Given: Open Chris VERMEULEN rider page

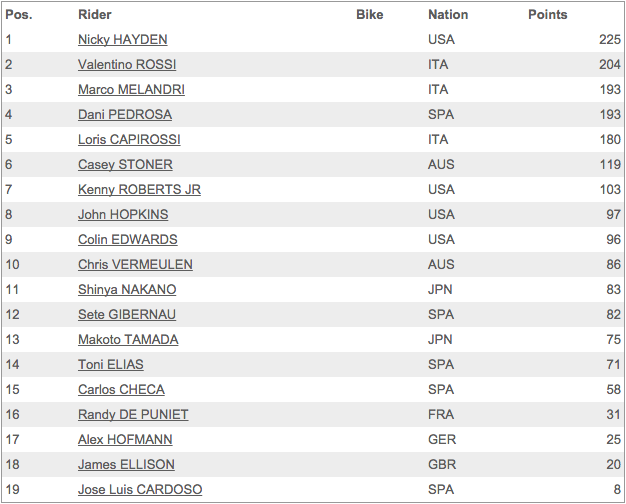Looking at the screenshot, I should 135,265.
